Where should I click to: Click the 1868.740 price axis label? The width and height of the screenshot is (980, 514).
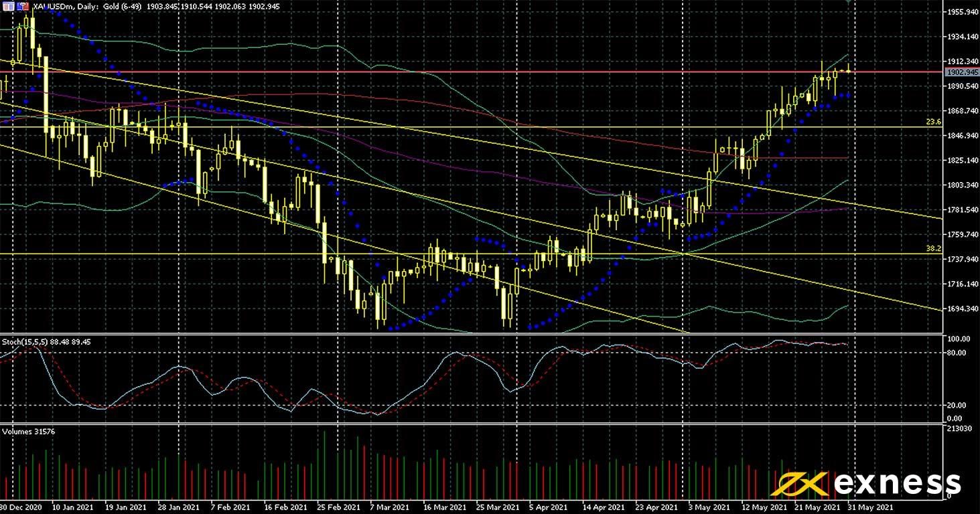point(963,111)
